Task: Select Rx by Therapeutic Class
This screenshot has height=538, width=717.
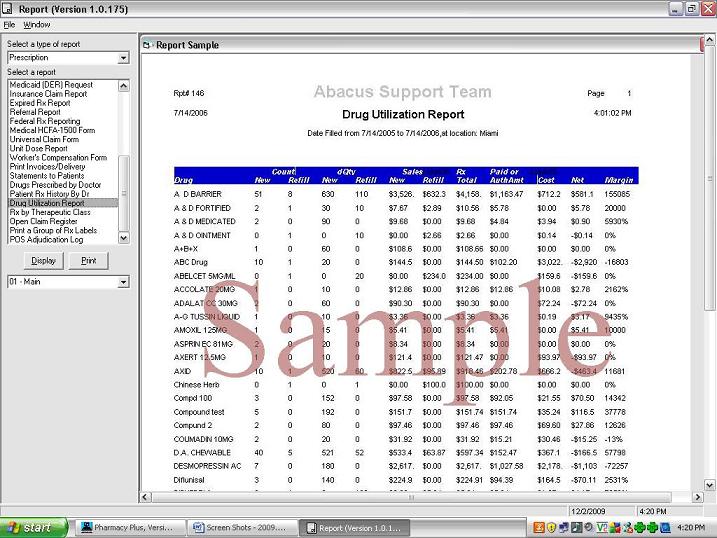Action: point(50,213)
